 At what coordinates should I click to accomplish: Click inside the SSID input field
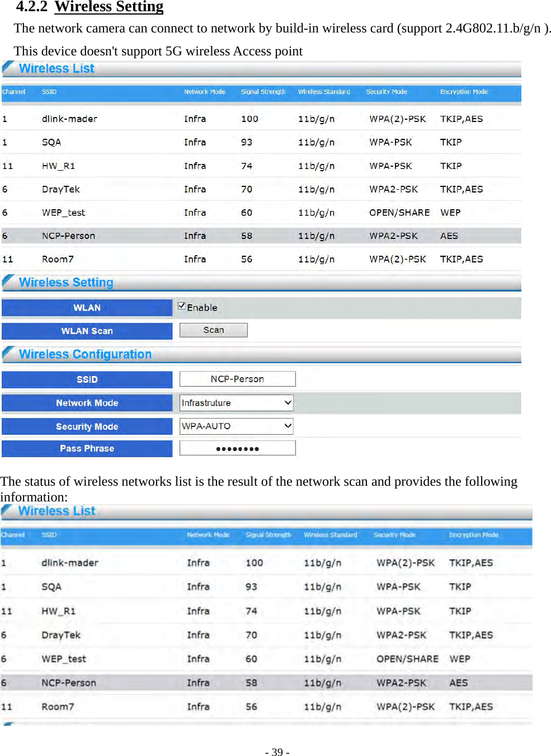pyautogui.click(x=237, y=379)
